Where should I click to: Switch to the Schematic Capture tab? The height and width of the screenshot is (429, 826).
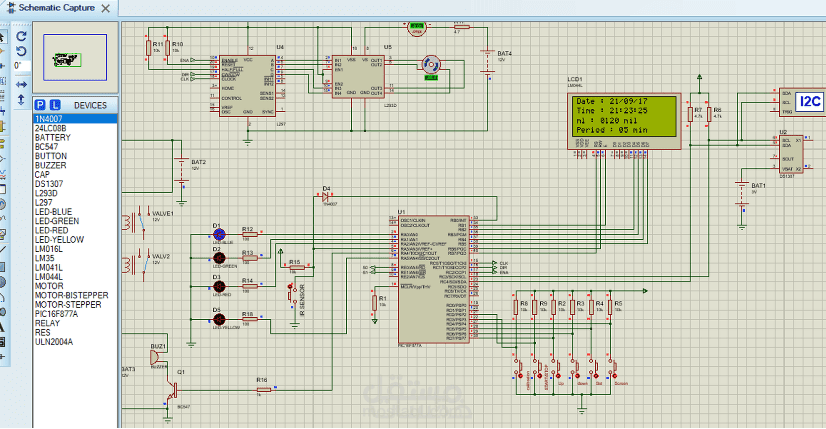pos(57,8)
